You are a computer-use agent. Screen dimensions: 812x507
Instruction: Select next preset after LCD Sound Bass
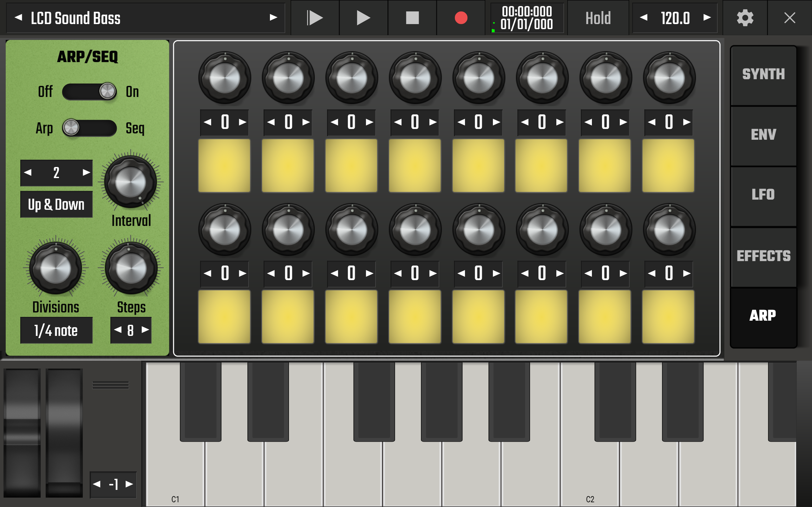[273, 17]
